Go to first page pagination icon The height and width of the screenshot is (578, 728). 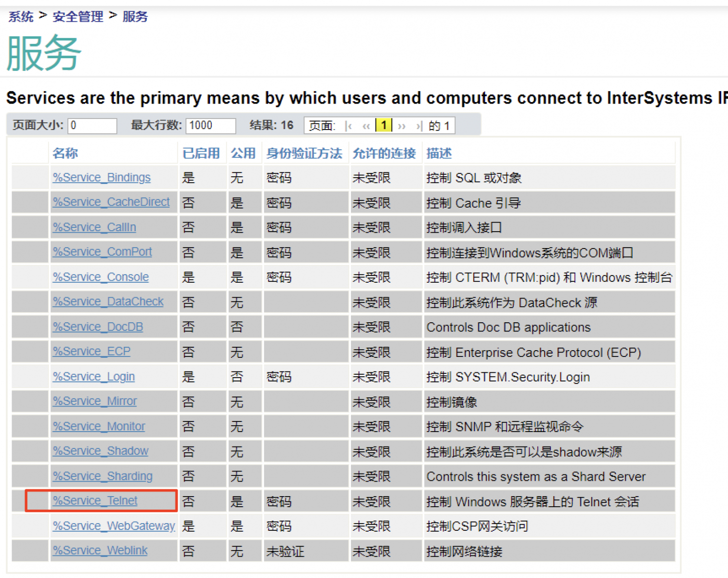(349, 126)
